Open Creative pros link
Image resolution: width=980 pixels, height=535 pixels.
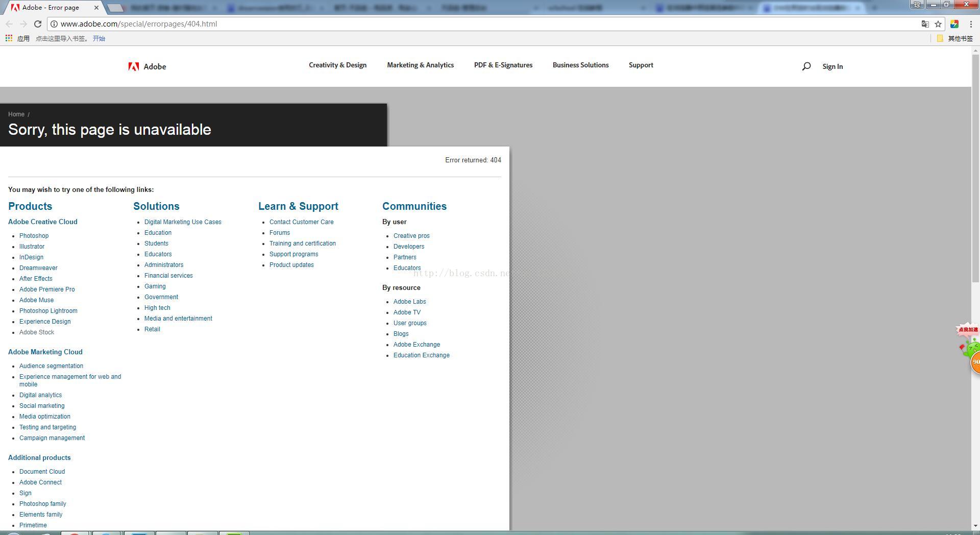411,236
